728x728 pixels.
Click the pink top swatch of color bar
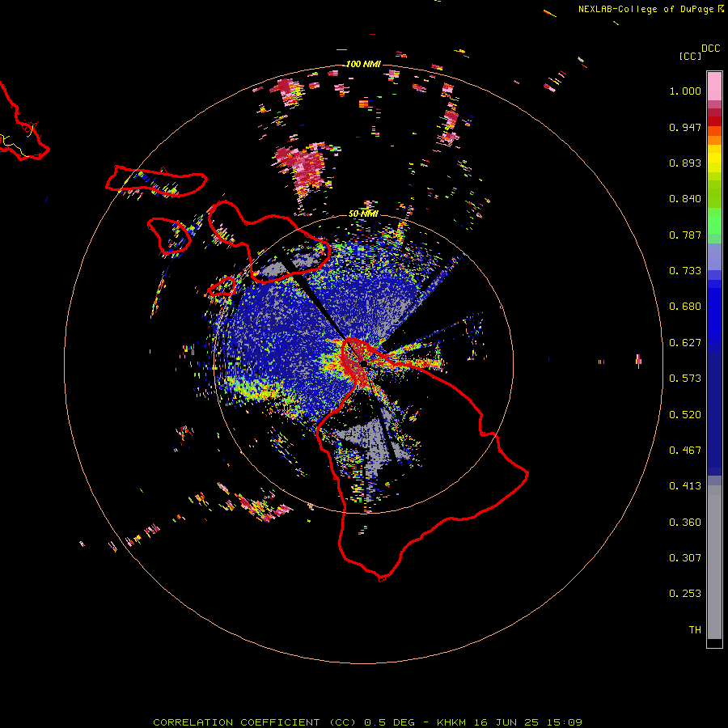point(714,86)
